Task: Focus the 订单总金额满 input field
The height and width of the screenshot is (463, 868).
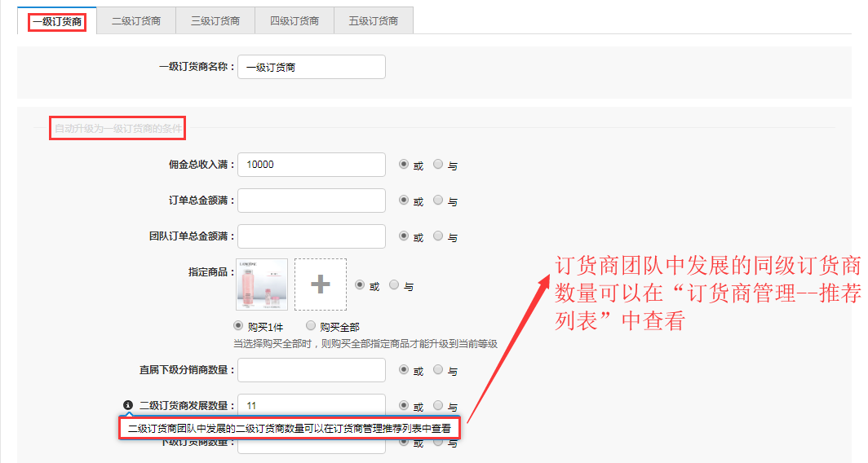Action: [x=312, y=201]
